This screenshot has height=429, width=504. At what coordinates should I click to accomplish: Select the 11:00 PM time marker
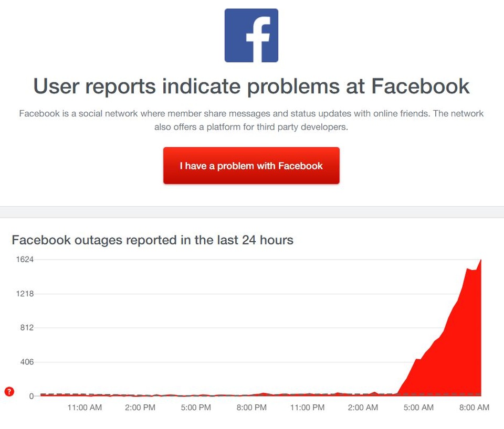tap(307, 407)
